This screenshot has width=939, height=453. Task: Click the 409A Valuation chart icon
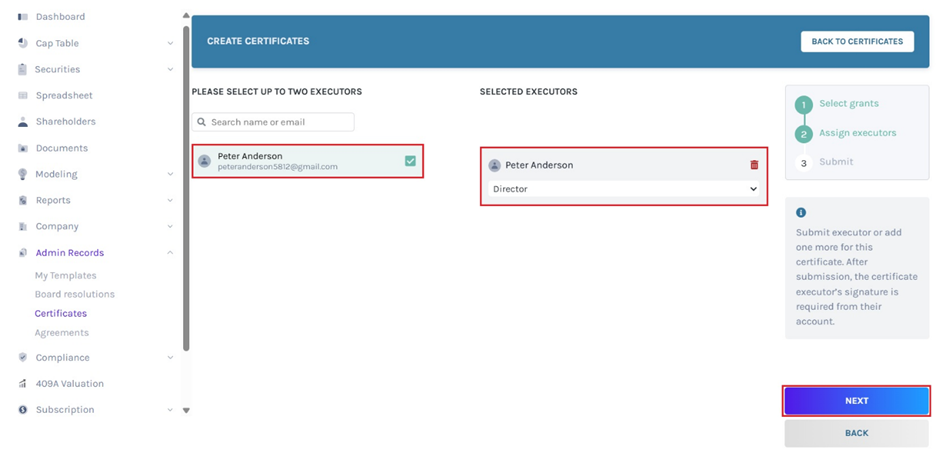pyautogui.click(x=23, y=384)
